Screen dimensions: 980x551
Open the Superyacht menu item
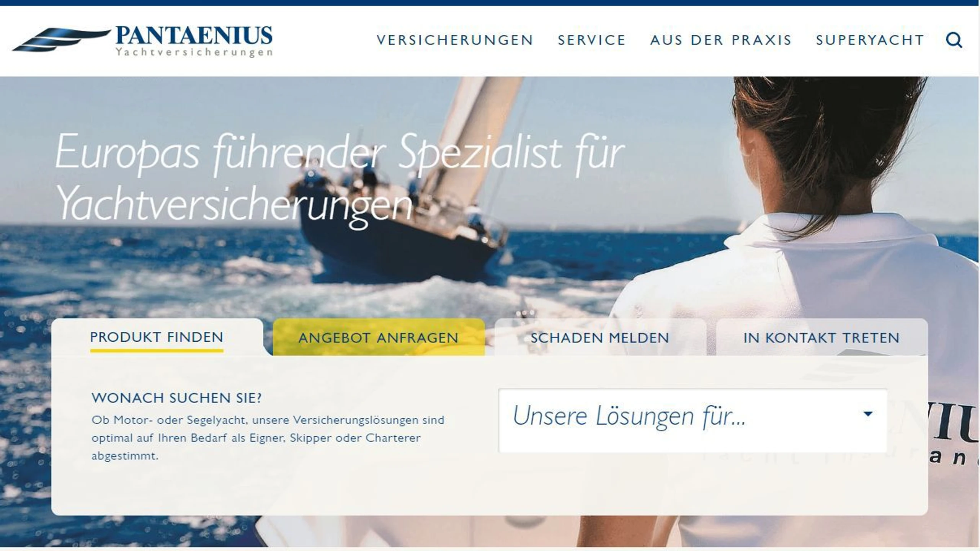tap(870, 40)
